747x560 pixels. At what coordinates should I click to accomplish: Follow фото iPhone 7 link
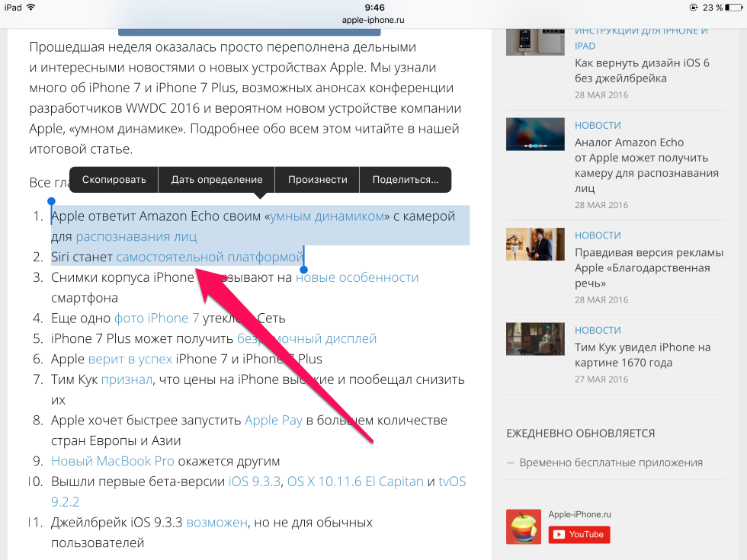pos(157,318)
